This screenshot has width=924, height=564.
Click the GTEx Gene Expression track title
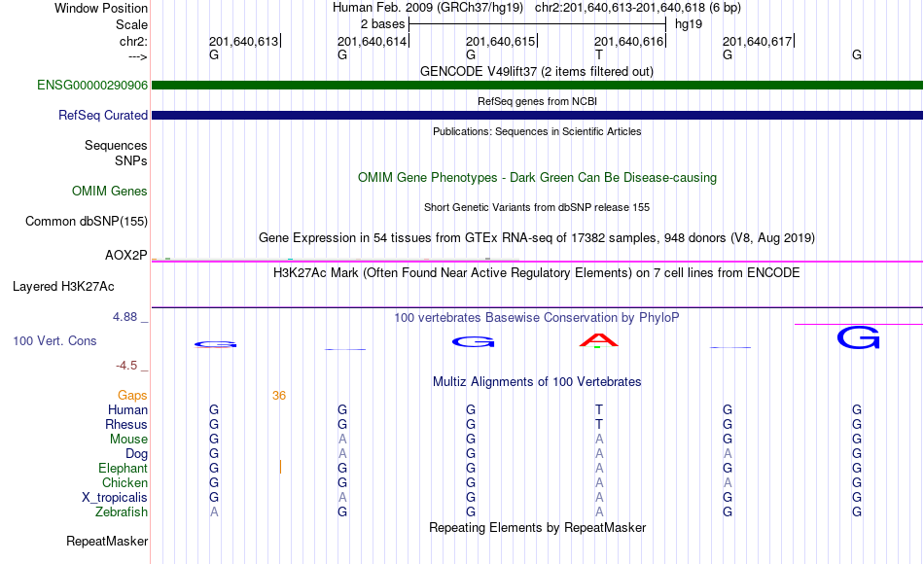click(537, 237)
